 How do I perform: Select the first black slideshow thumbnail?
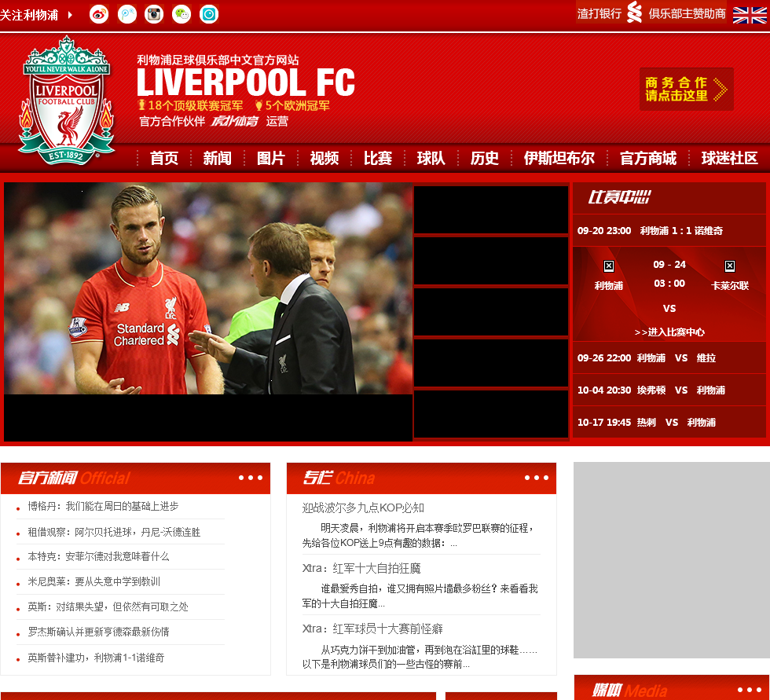491,210
